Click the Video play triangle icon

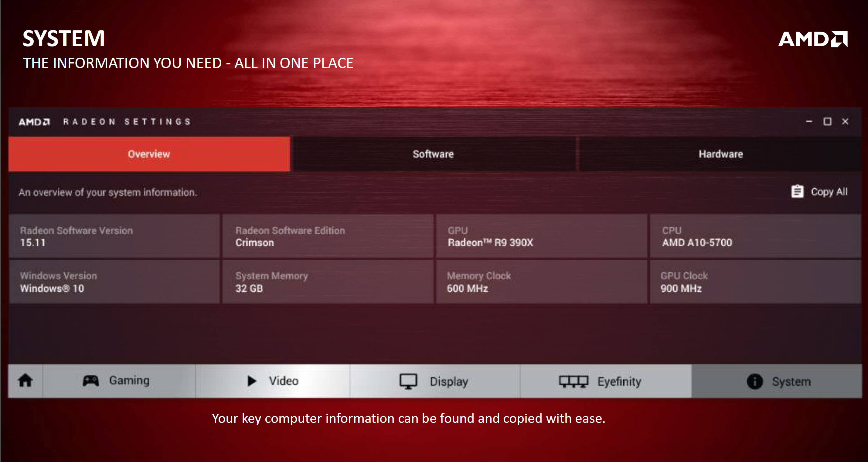pos(252,381)
